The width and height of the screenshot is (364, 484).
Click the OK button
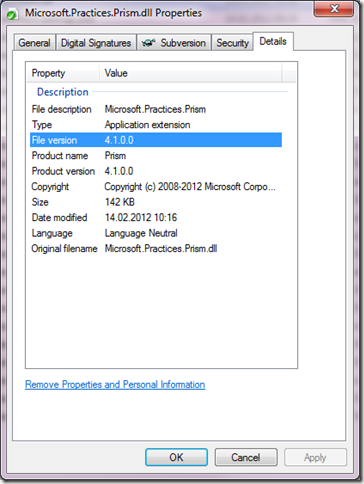[176, 457]
